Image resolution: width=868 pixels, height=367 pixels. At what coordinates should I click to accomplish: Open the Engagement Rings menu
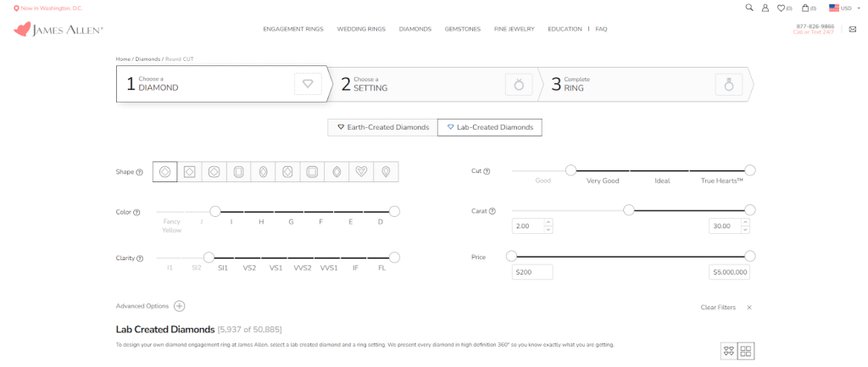click(x=293, y=29)
